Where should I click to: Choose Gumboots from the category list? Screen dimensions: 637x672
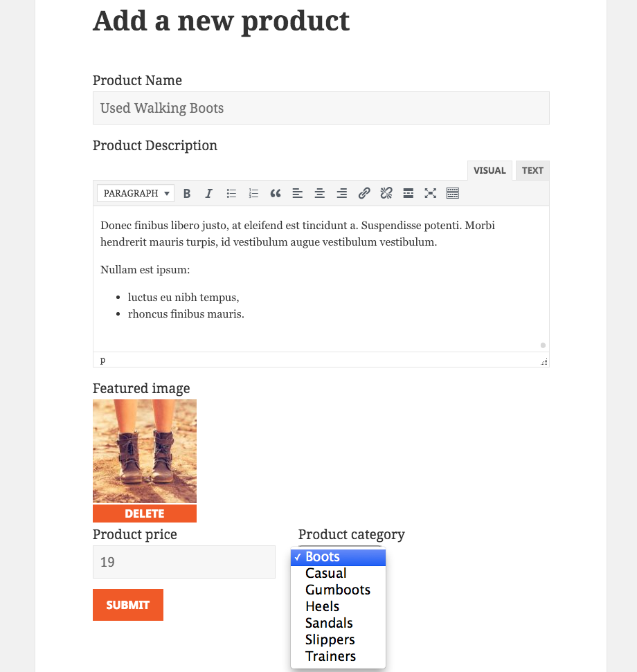point(338,590)
